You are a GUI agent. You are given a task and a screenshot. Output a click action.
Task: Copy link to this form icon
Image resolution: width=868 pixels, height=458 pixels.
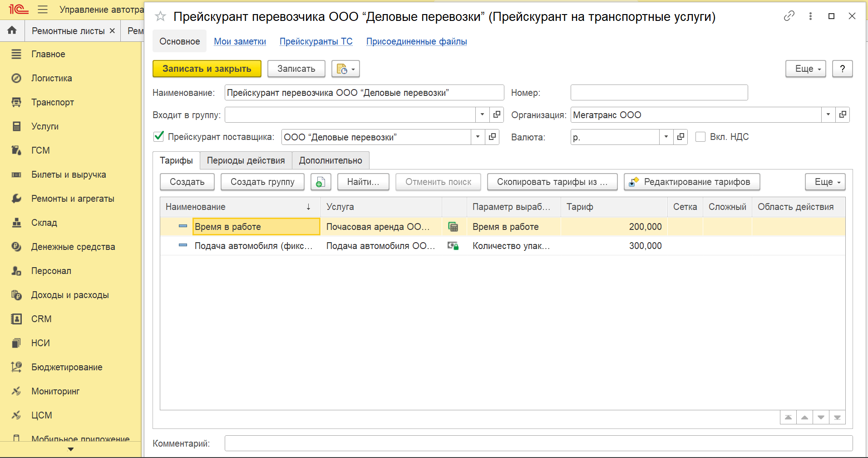click(789, 16)
